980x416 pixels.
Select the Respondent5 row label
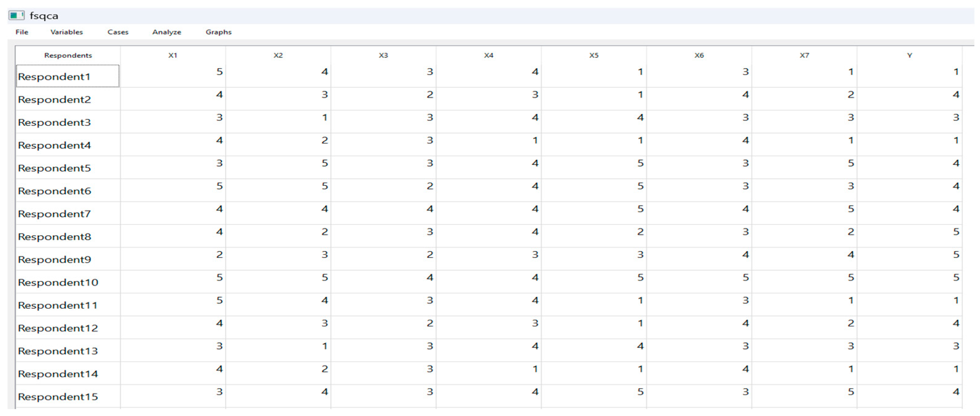tap(68, 168)
